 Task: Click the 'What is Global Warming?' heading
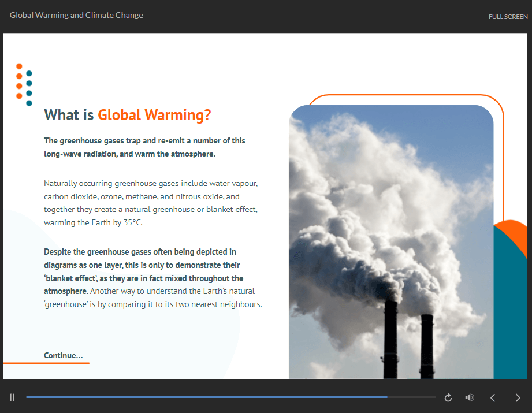point(128,115)
